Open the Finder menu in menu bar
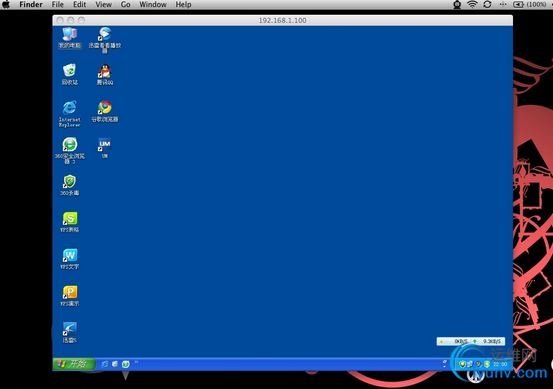This screenshot has height=389, width=553. coord(31,5)
